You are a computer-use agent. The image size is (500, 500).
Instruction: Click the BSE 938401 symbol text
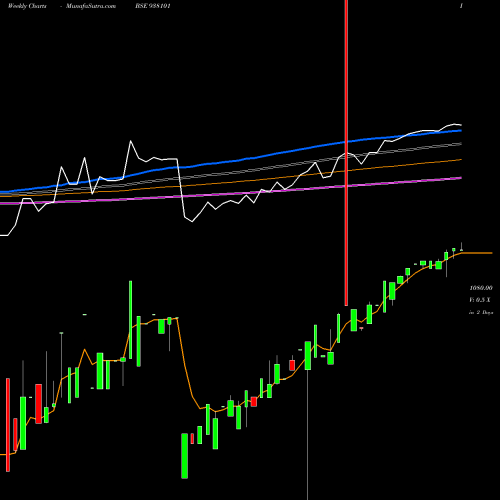[153, 6]
